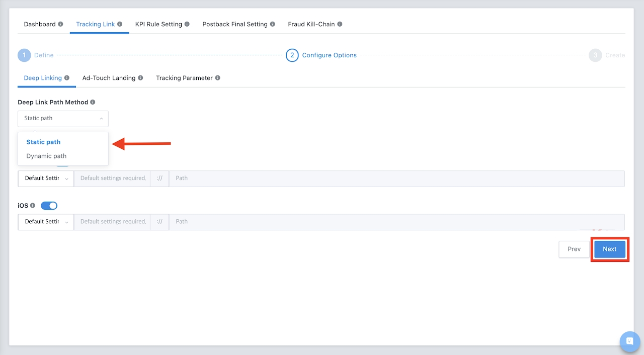The image size is (644, 355).
Task: Select Static path in the dropdown list
Action: 43,142
